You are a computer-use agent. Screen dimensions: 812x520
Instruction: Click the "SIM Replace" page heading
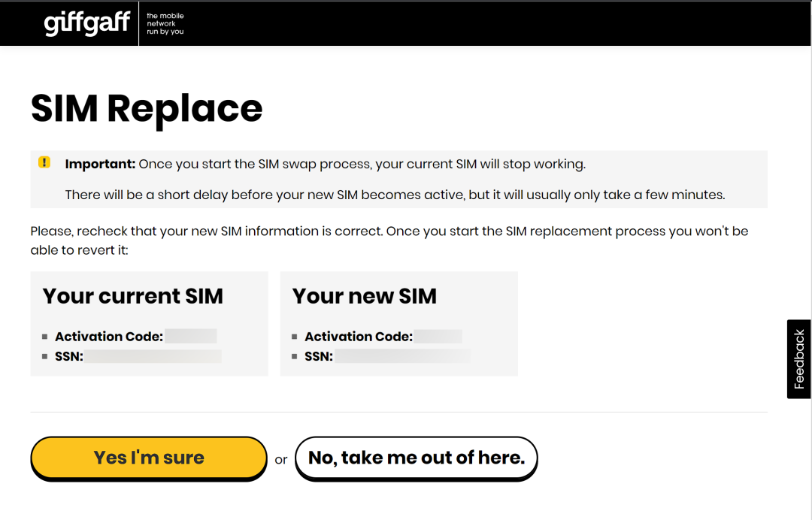point(147,108)
